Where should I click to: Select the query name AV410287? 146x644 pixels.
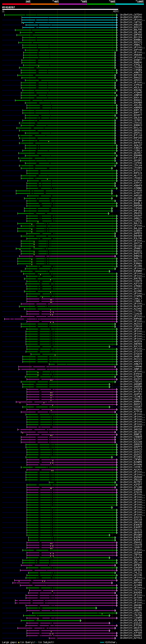[x=8, y=7]
